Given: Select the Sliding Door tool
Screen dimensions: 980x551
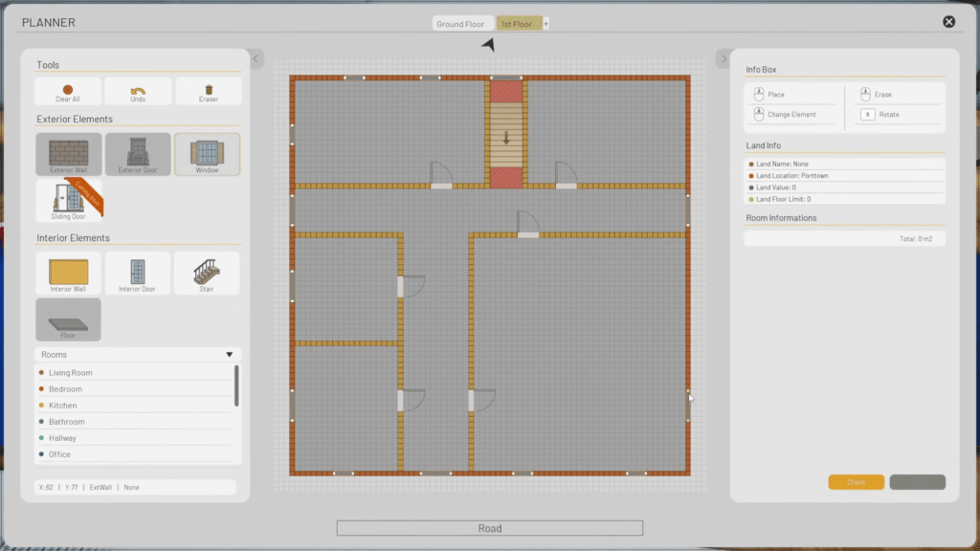Looking at the screenshot, I should (x=67, y=200).
